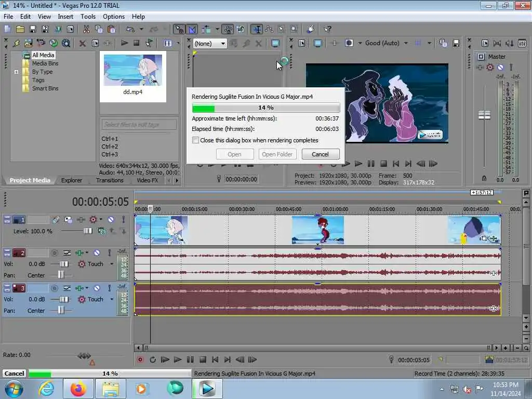Click Track FX icon on audio track 2
The image size is (532, 399).
click(79, 253)
